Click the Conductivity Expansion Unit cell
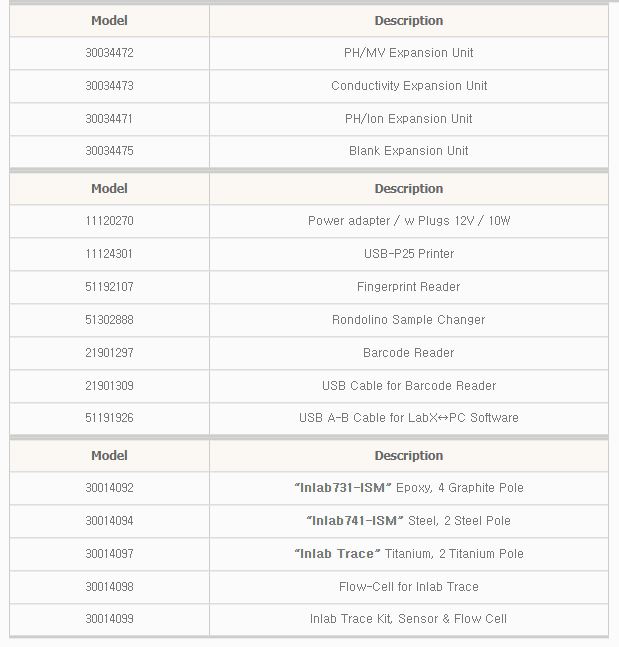Image resolution: width=619 pixels, height=647 pixels. click(x=408, y=86)
